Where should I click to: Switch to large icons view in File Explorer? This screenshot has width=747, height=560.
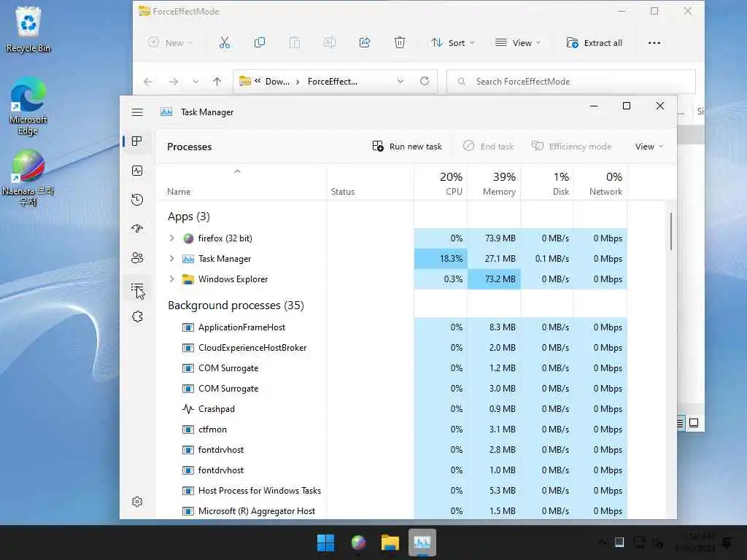(694, 423)
